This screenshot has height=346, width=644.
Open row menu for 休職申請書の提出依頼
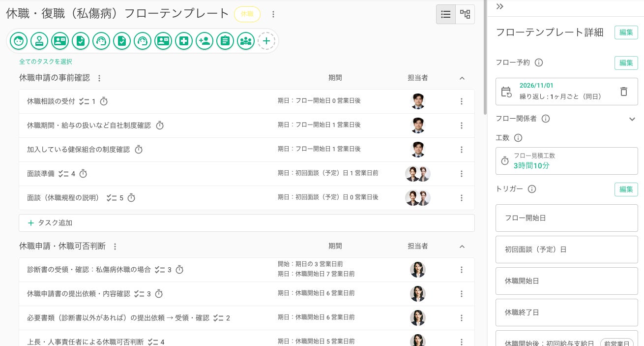tap(461, 294)
